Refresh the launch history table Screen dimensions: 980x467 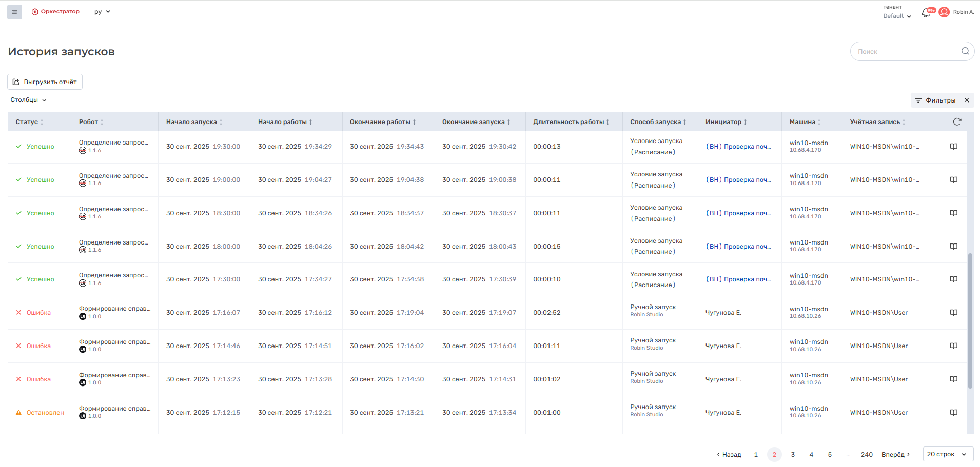click(957, 121)
